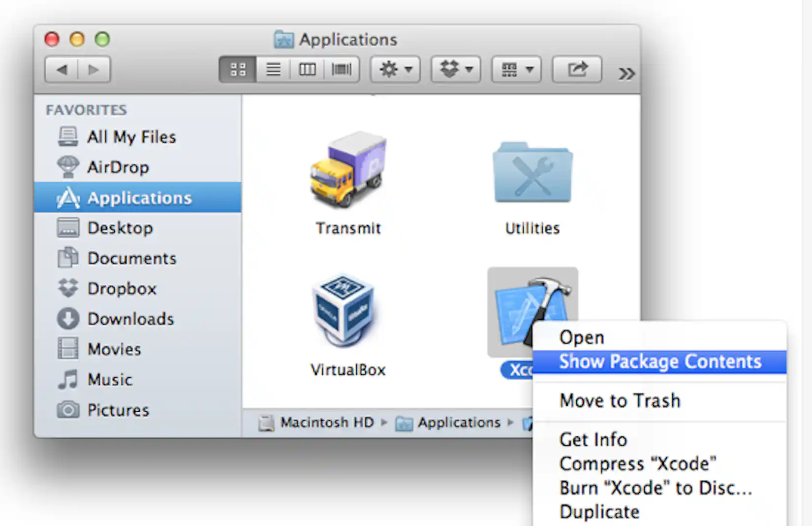
Task: Click the Share toolbar button
Action: (x=577, y=69)
